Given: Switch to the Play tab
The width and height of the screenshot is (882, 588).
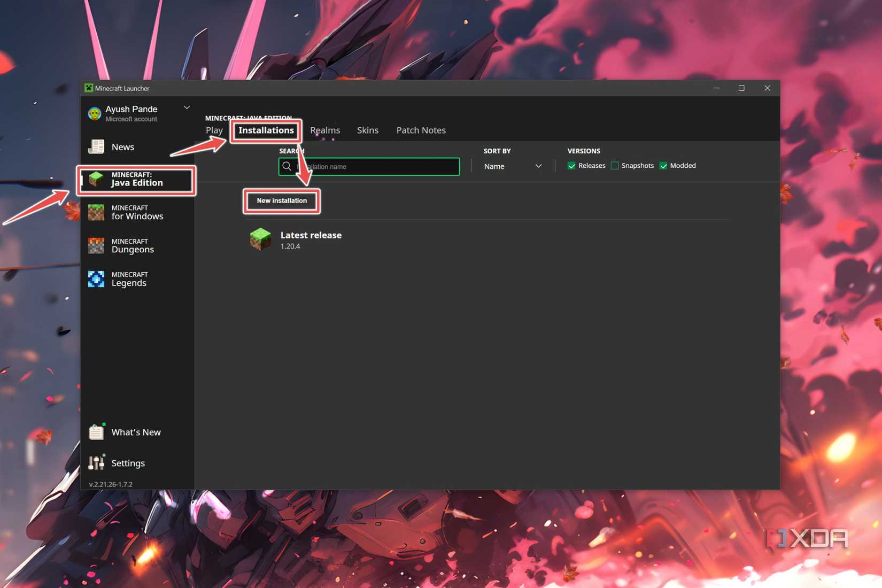Looking at the screenshot, I should pyautogui.click(x=214, y=130).
